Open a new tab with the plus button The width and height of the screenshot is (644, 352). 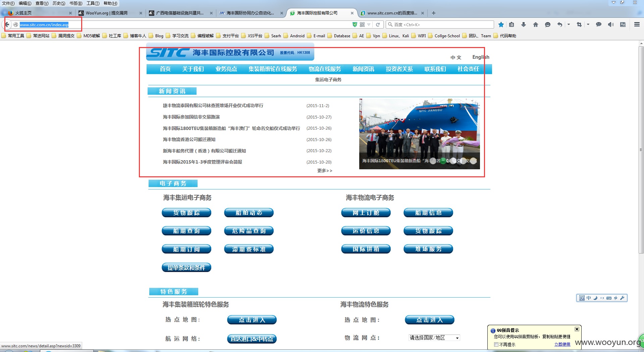[x=434, y=13]
